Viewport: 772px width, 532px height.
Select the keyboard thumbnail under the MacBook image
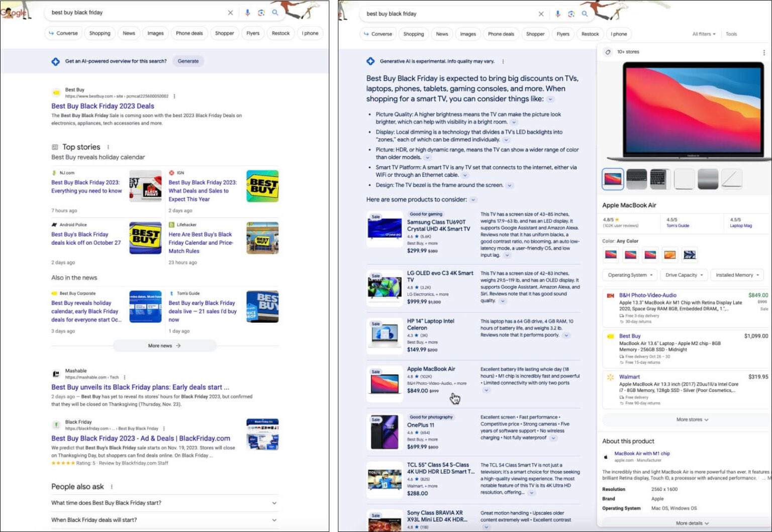[637, 179]
